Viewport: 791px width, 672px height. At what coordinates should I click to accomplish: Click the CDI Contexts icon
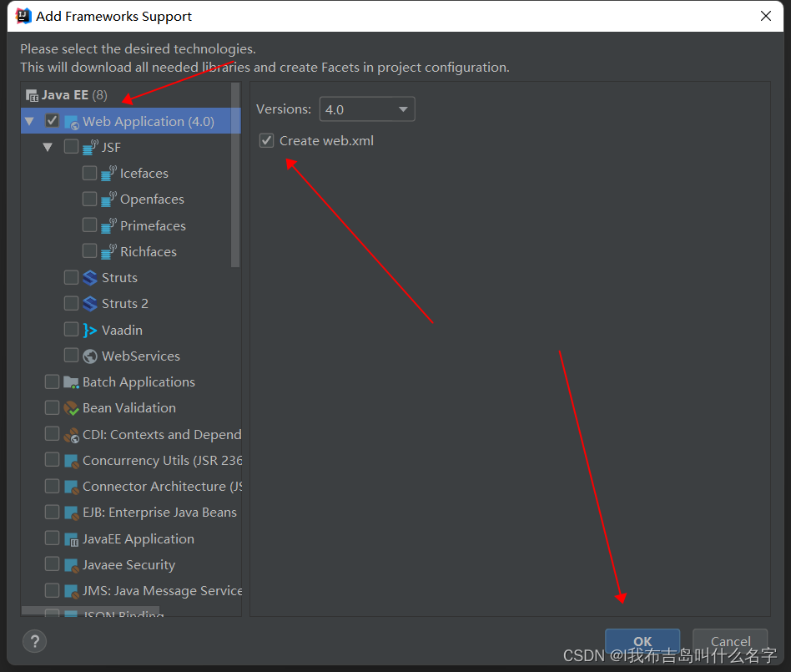(x=71, y=435)
